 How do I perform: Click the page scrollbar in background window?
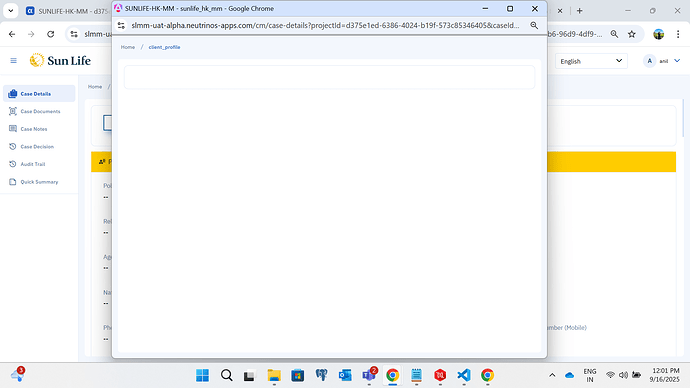(x=683, y=119)
